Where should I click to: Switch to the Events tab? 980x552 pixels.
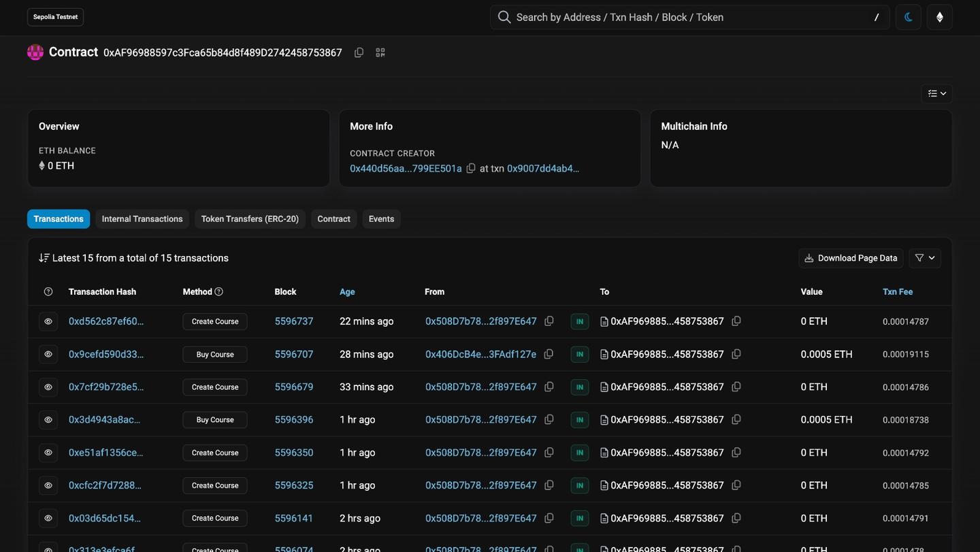(x=381, y=219)
